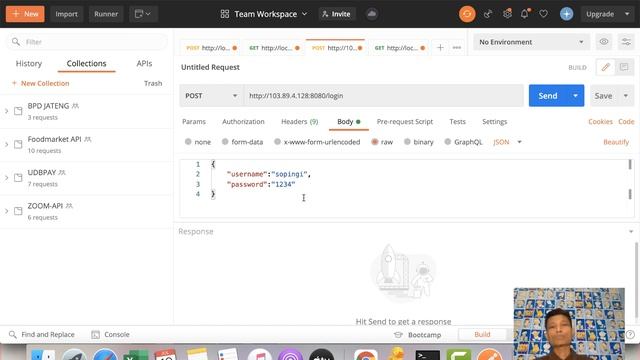Expand the BPD JATENG collection
Viewport: 640px width, 360px height.
point(7,111)
